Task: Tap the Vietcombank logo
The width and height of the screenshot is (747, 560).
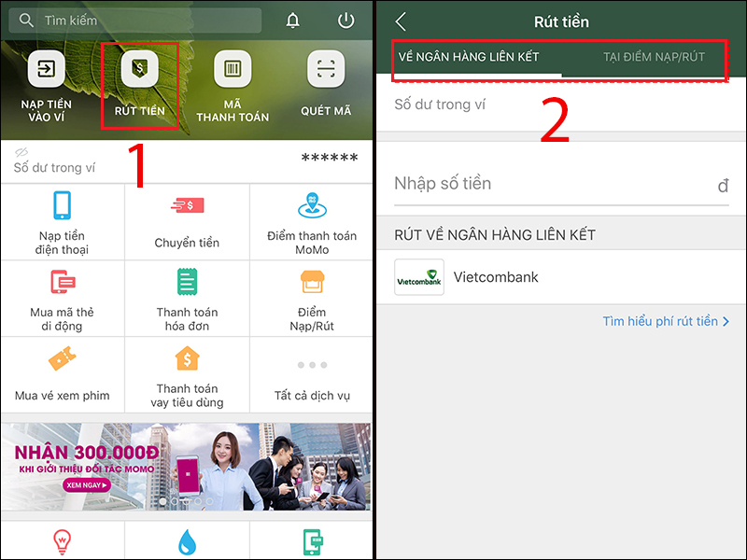Action: (x=419, y=277)
